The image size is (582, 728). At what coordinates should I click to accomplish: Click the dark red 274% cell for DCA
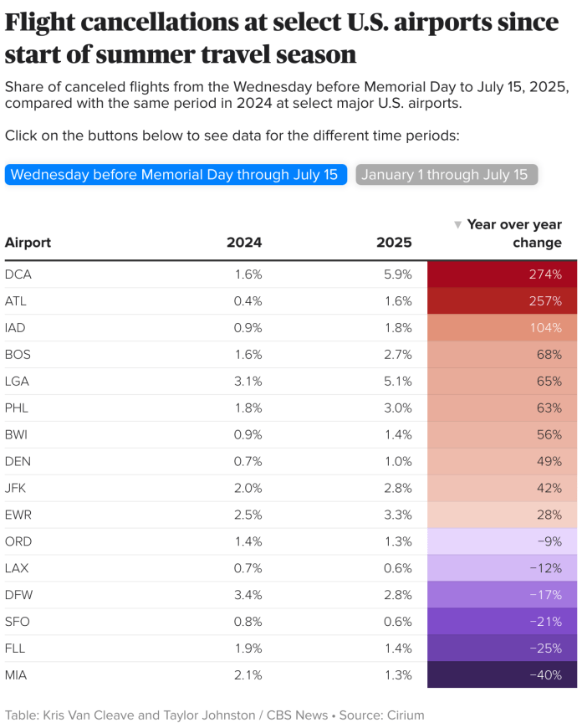coord(502,274)
